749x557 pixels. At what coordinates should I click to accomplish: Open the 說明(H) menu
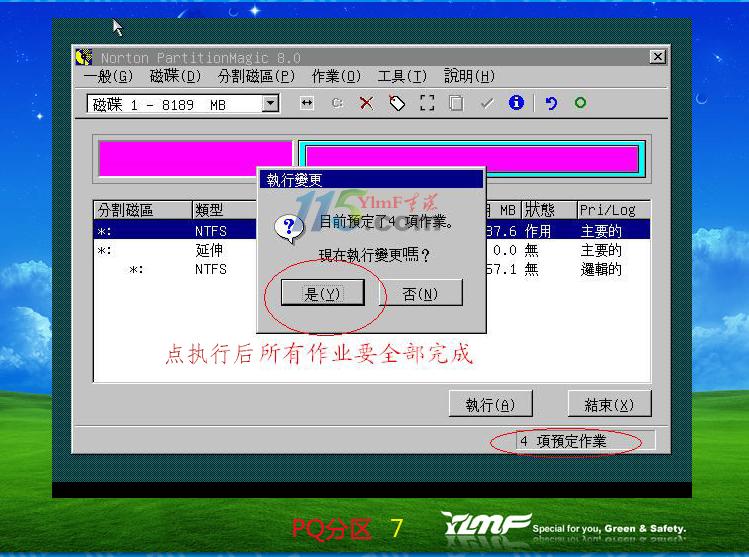click(470, 76)
